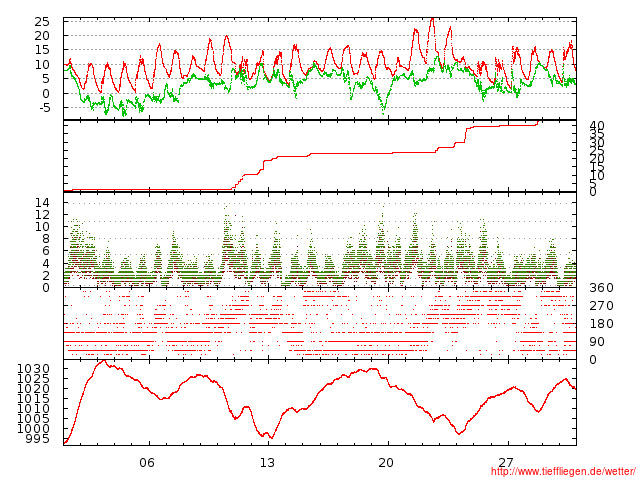Click the 1030 pressure axis label

(33, 369)
